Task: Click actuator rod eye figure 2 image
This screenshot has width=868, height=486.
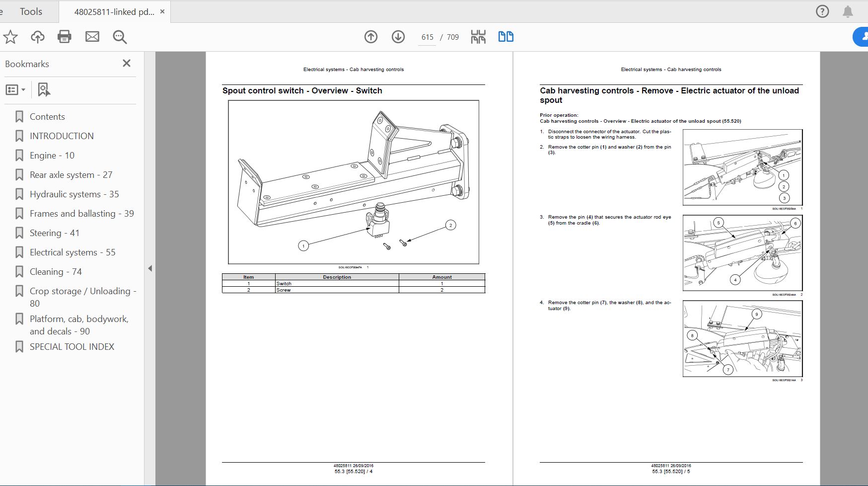Action: click(x=742, y=253)
